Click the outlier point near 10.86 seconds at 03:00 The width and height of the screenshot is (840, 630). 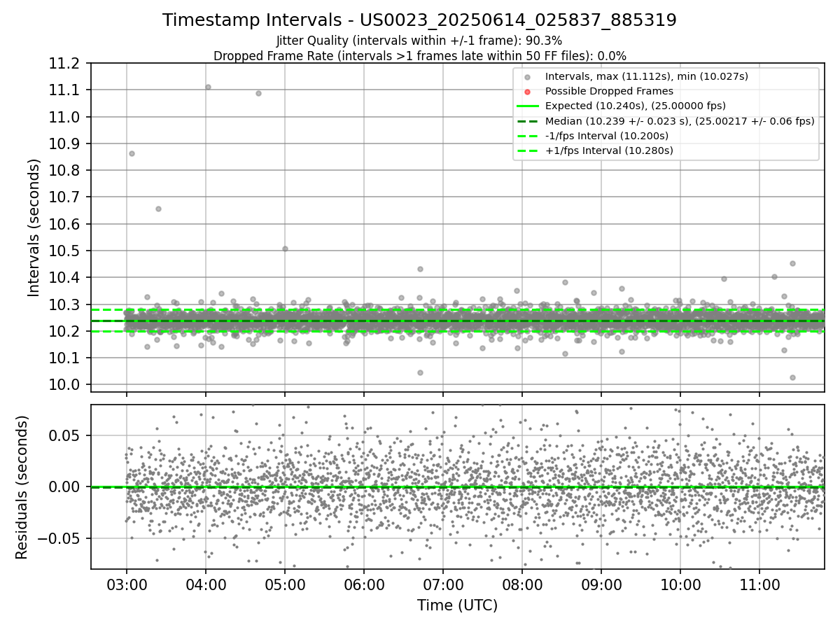point(132,153)
